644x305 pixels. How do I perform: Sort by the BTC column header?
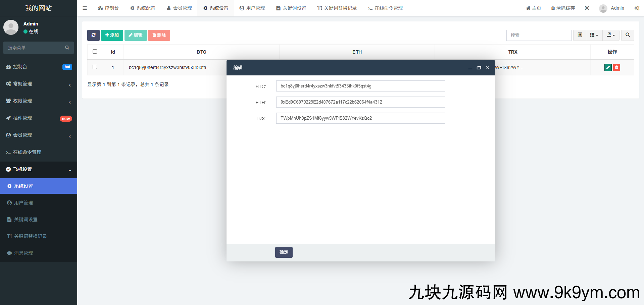pyautogui.click(x=201, y=52)
